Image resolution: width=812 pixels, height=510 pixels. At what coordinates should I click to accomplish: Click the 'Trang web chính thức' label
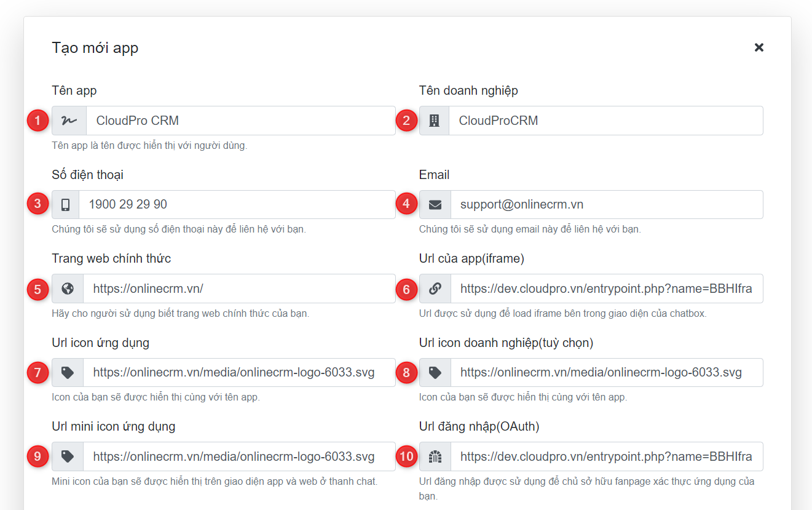point(111,259)
